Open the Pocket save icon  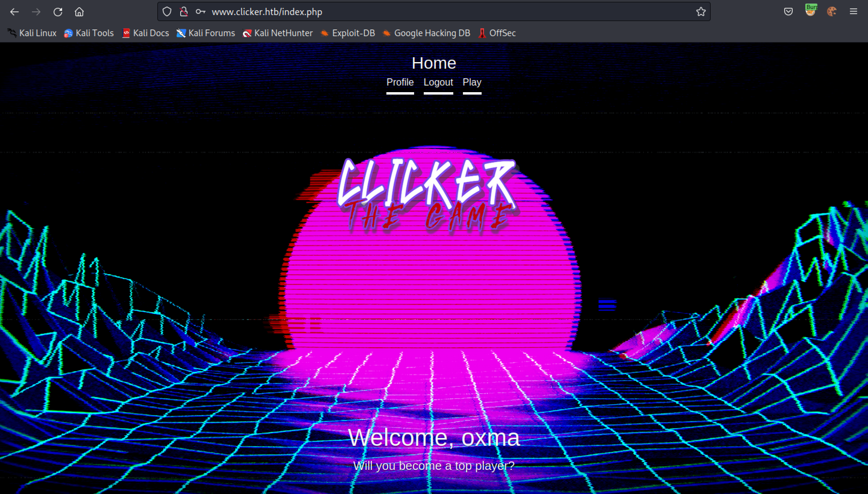(788, 12)
